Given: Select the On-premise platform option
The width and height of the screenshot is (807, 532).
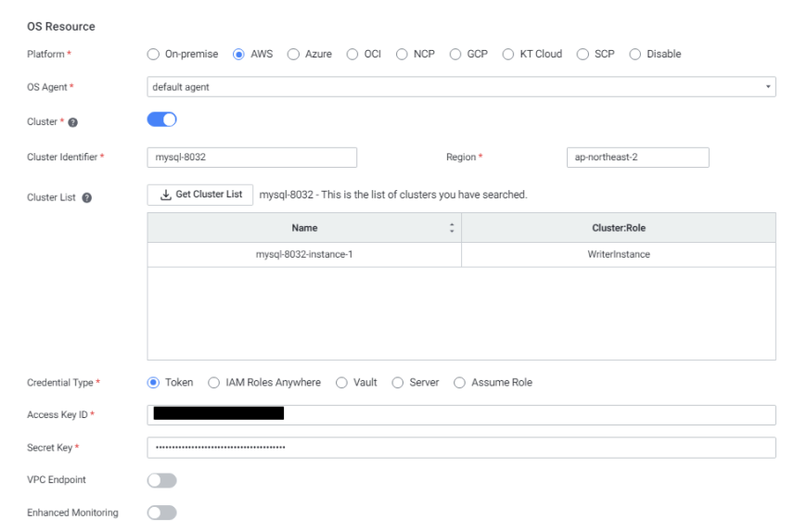Looking at the screenshot, I should tap(154, 54).
